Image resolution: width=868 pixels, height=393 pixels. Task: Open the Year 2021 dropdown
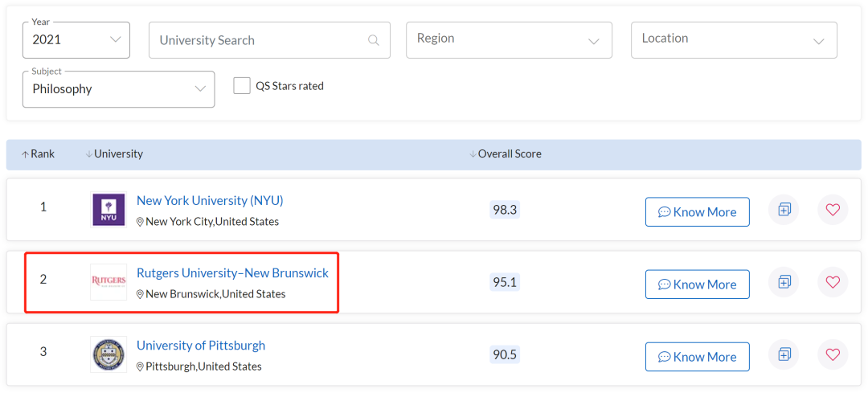tap(76, 39)
